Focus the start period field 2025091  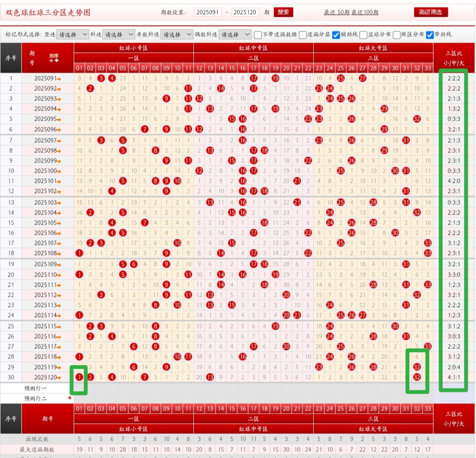pyautogui.click(x=208, y=12)
